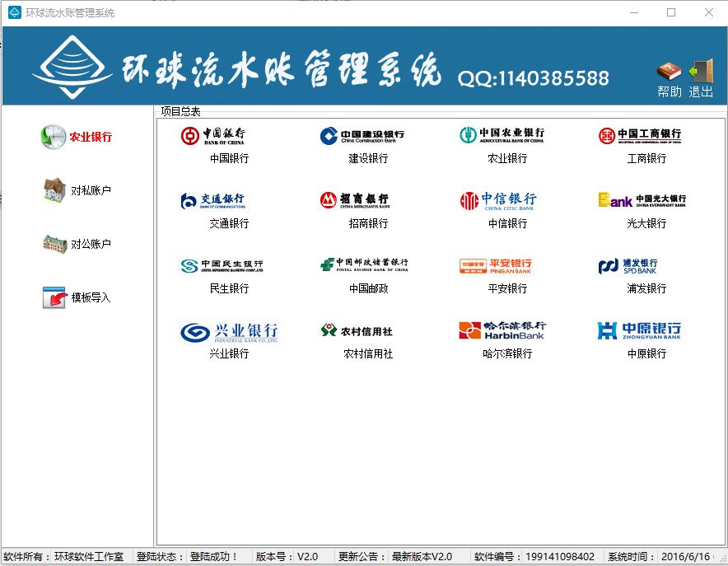Open the 帮助 help book icon

click(669, 72)
